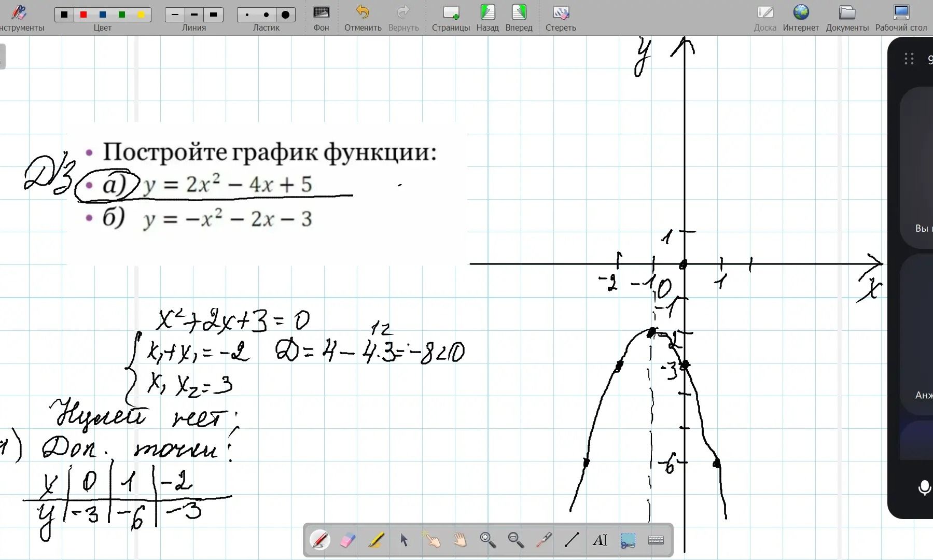Open the Фон background options
This screenshot has width=933, height=560.
(x=321, y=18)
